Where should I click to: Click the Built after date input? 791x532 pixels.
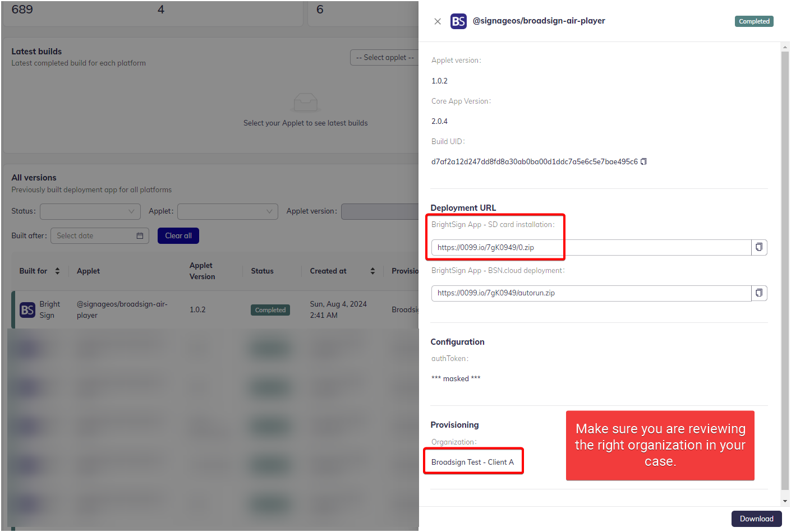click(93, 236)
